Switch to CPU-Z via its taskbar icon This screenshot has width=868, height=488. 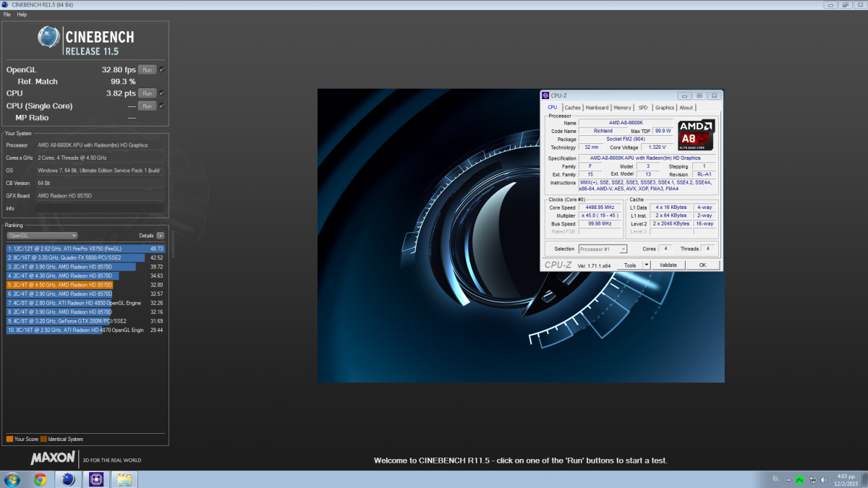click(95, 479)
